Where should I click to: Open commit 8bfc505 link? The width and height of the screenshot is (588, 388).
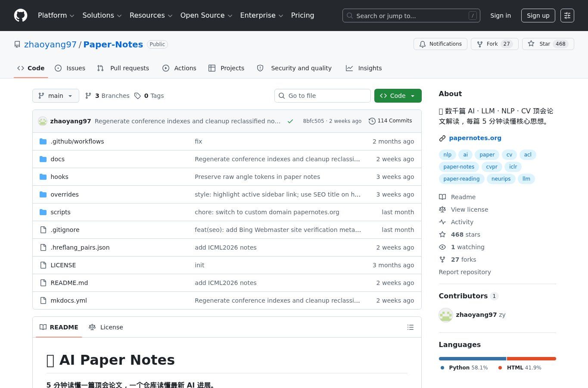[x=313, y=121]
